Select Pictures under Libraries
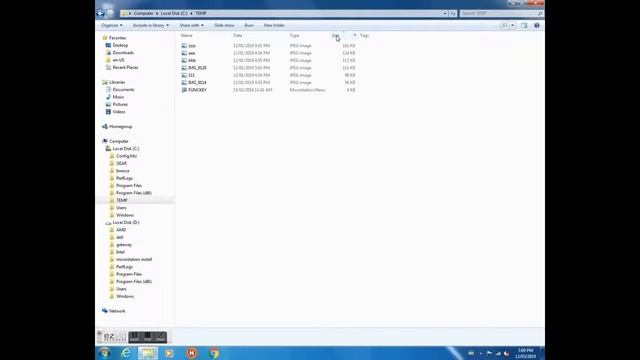The image size is (640, 360). coord(120,104)
